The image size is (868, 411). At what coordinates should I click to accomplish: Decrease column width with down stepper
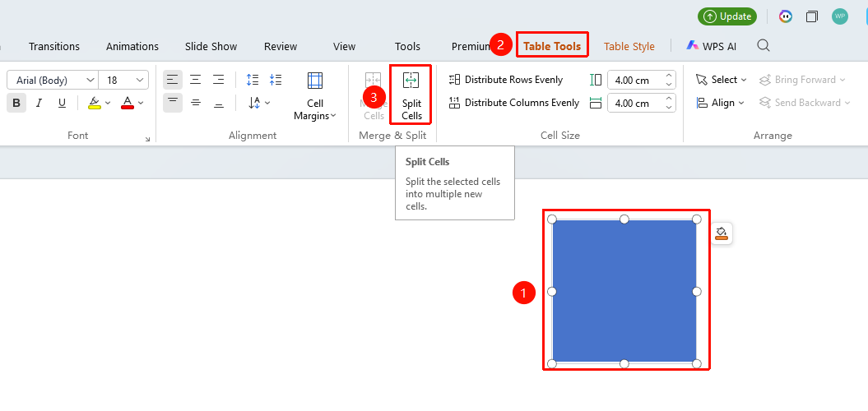point(669,108)
